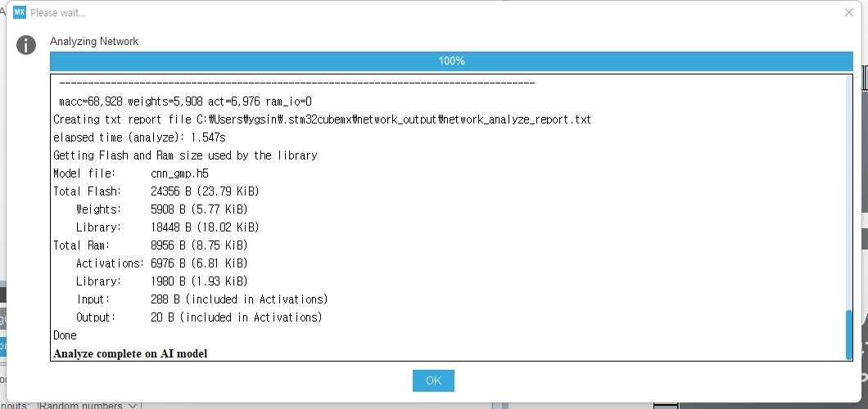The width and height of the screenshot is (868, 409).
Task: Click the Output 20 B line
Action: click(199, 317)
